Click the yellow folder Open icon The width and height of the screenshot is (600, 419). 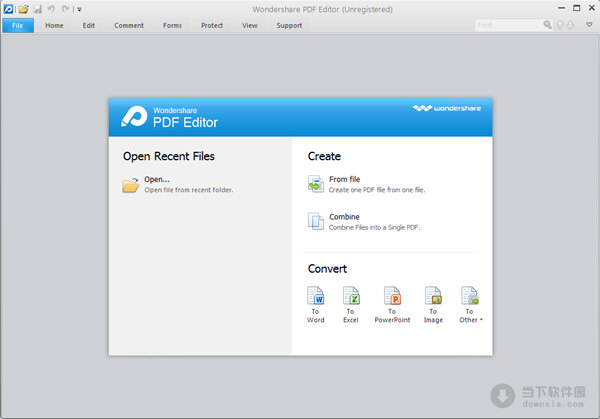(130, 185)
